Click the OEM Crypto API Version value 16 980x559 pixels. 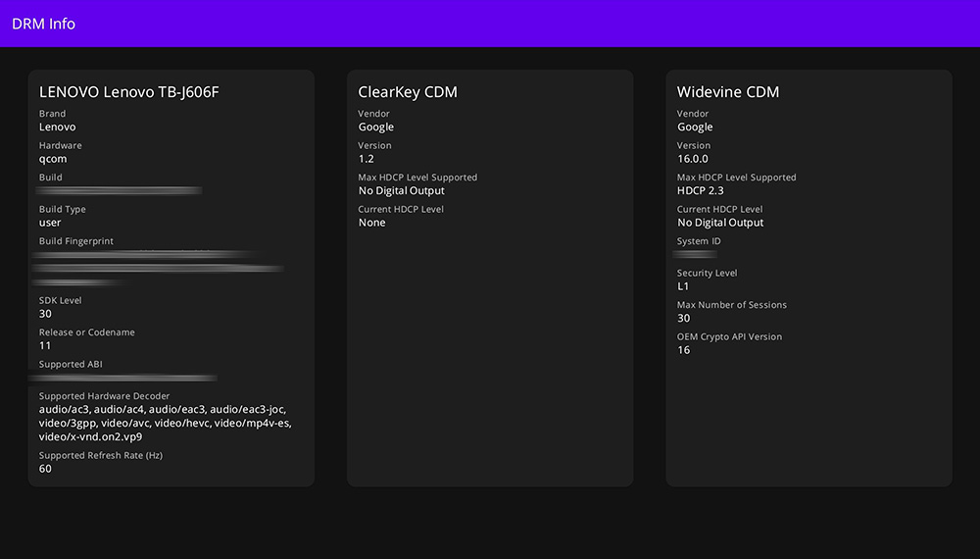[684, 350]
